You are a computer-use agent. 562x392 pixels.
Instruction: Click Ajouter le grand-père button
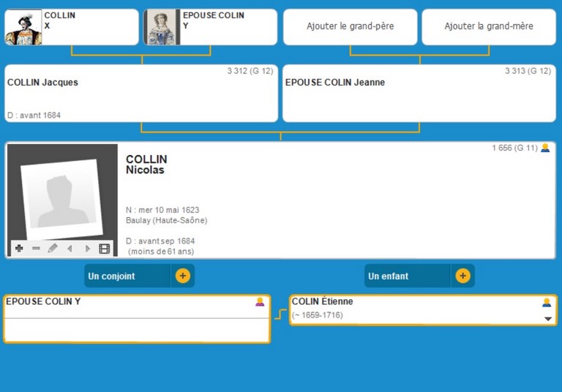350,26
